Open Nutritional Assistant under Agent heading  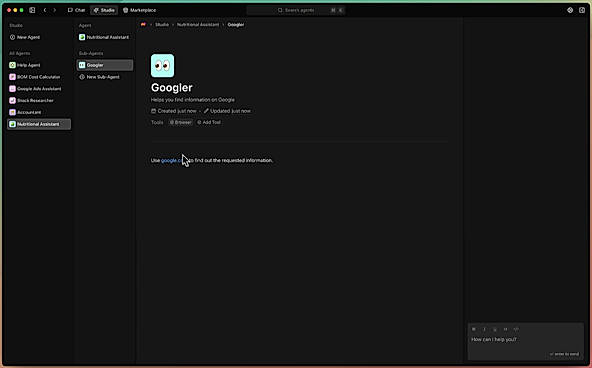click(104, 37)
